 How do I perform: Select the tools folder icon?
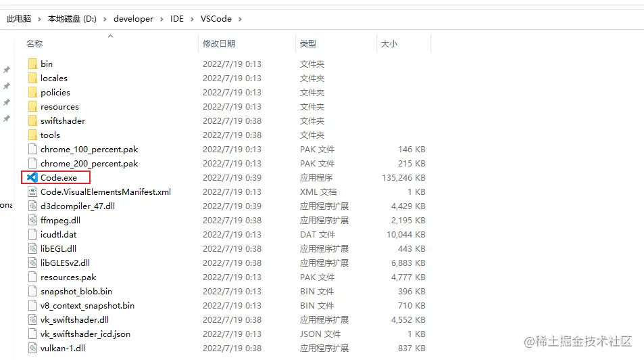tap(32, 135)
